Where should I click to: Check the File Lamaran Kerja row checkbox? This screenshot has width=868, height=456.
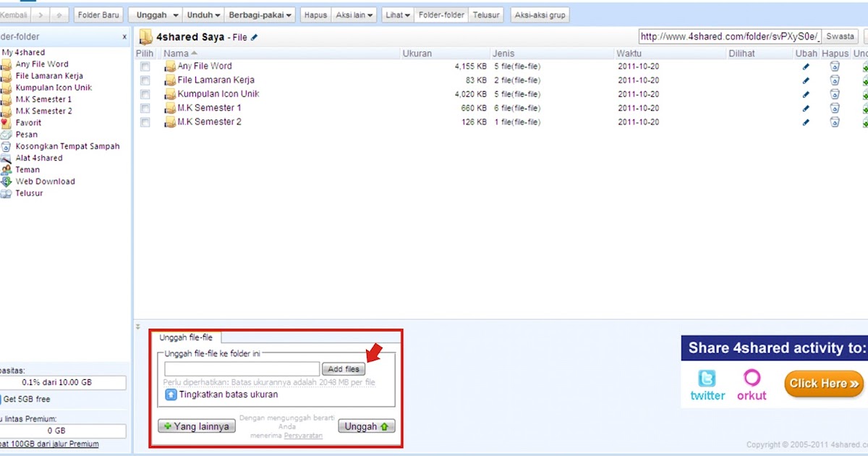[x=145, y=80]
